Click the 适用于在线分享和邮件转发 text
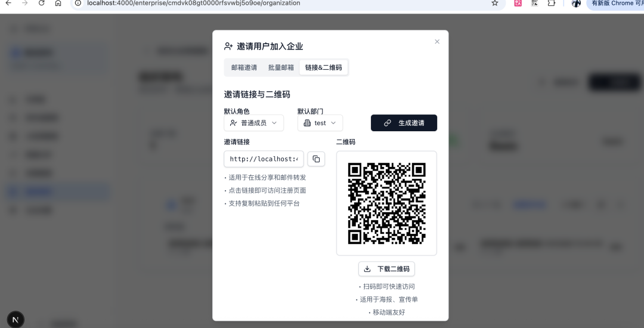This screenshot has width=644, height=328. pos(267,177)
